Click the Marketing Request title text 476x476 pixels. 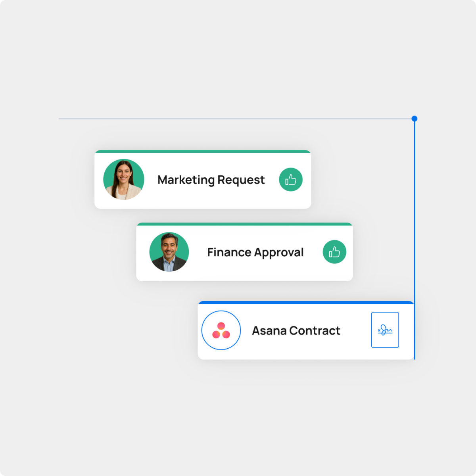click(x=211, y=180)
